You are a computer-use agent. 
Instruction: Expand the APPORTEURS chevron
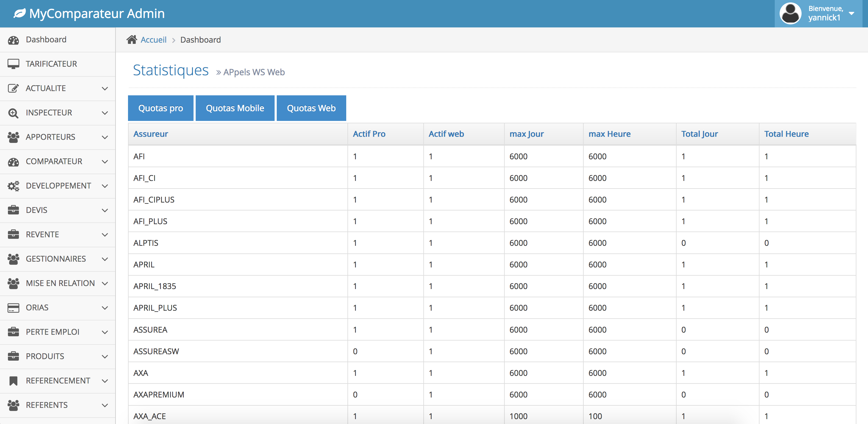click(105, 137)
